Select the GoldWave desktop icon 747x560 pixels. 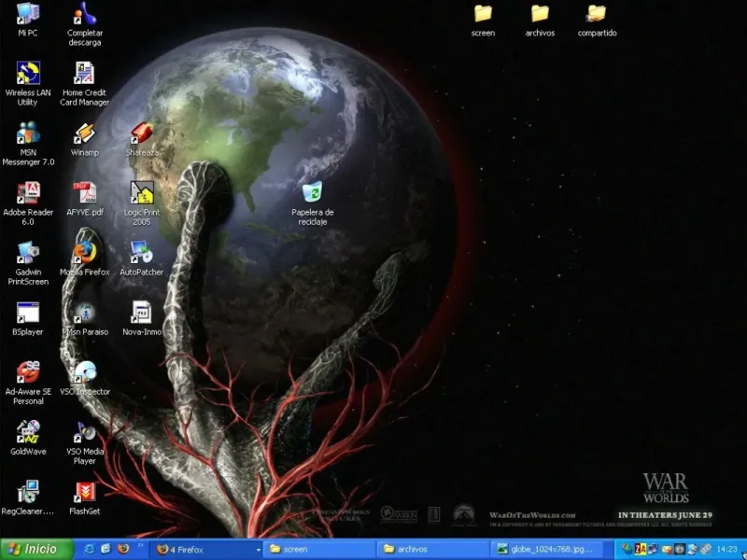click(28, 438)
